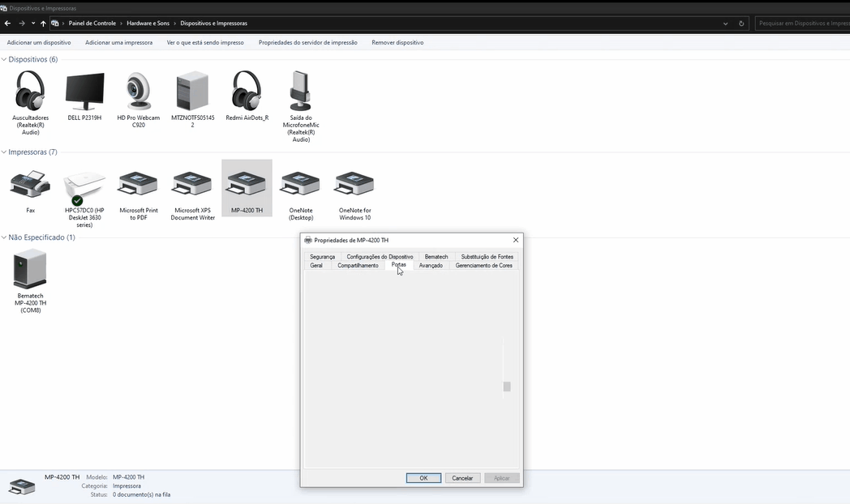Refresh the Dispositivos e Impressoras view
The width and height of the screenshot is (850, 504).
741,23
